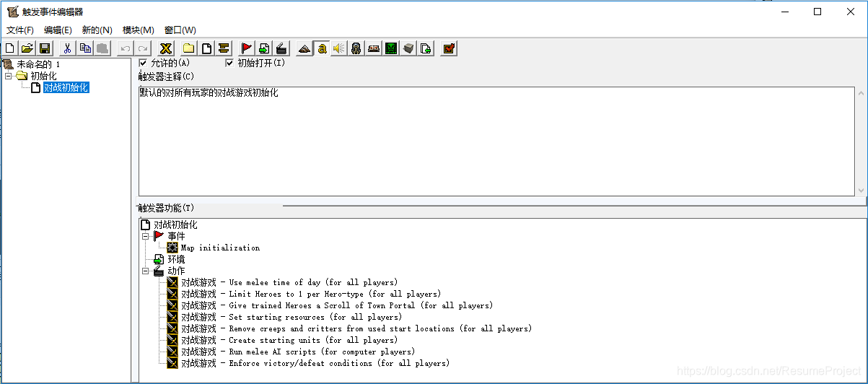Open the Object Editor helmet icon

pos(356,48)
